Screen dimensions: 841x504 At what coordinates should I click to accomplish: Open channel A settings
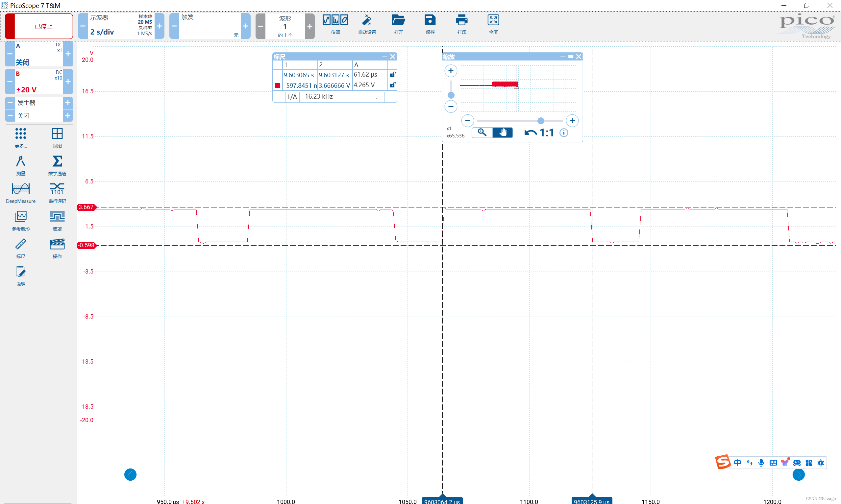tap(39, 54)
